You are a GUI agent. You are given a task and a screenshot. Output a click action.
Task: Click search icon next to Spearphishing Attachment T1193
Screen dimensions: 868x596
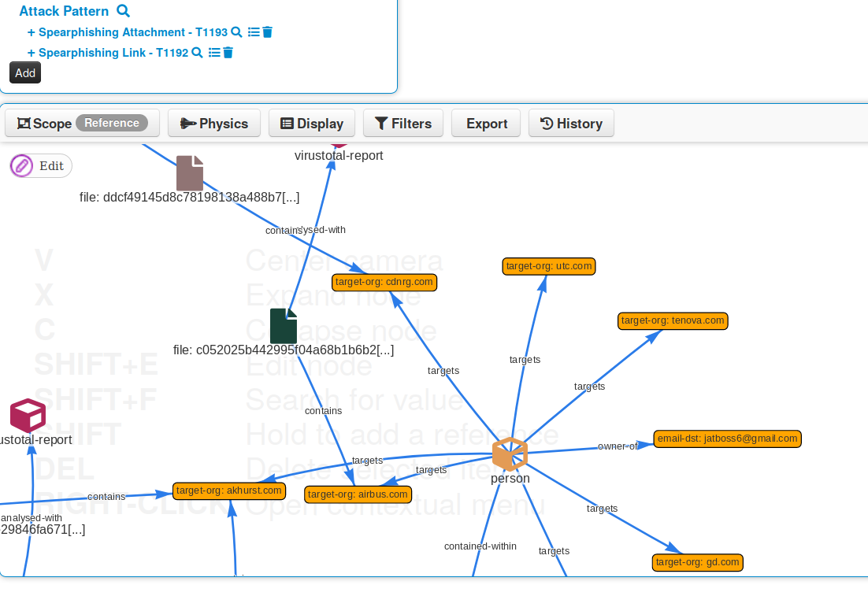(236, 32)
